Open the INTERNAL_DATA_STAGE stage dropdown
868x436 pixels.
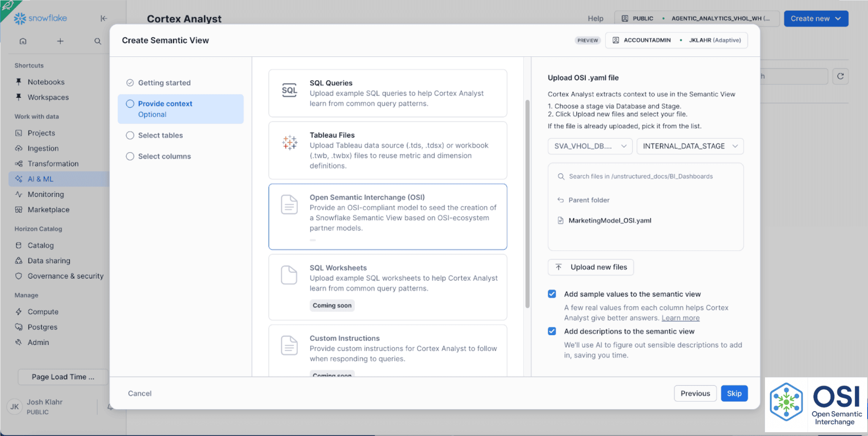(690, 146)
